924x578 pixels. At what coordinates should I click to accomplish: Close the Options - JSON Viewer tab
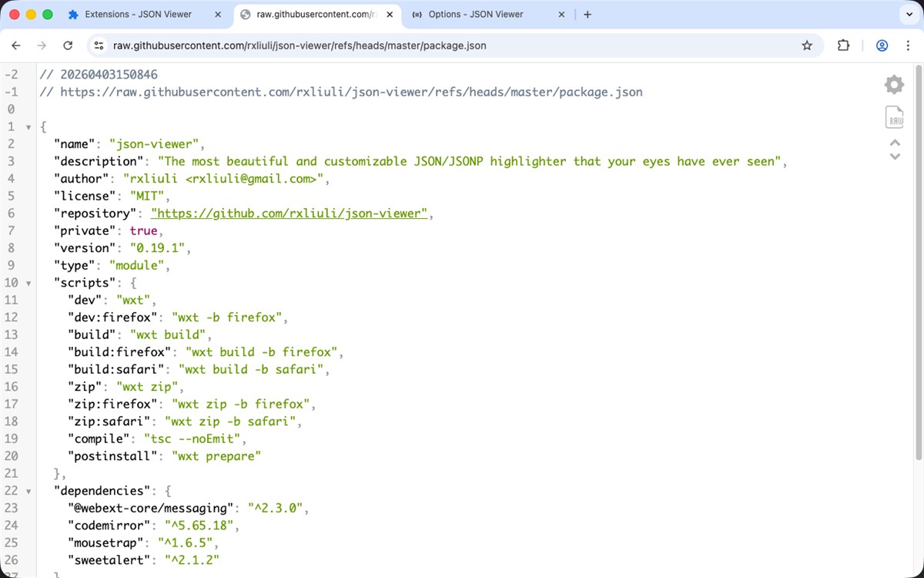coord(561,15)
